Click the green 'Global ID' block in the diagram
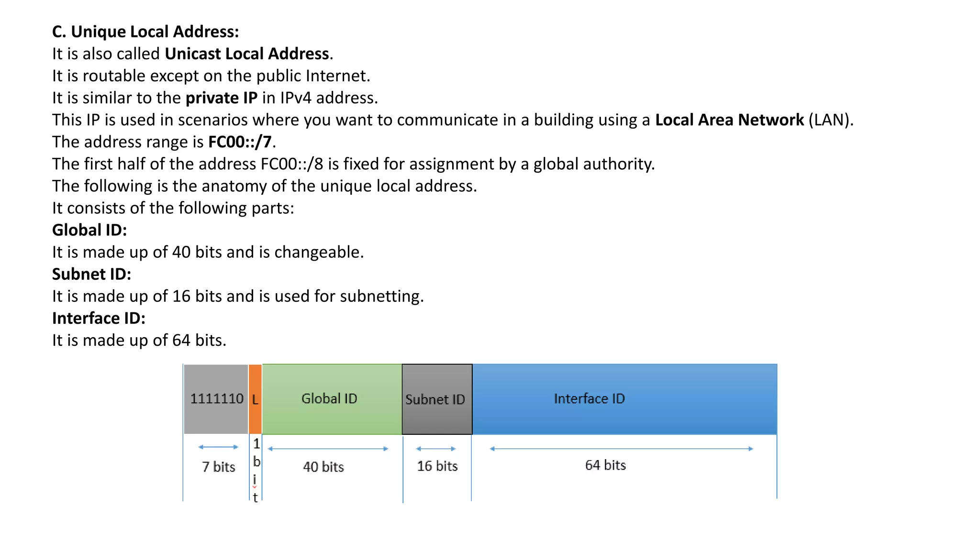 tap(332, 399)
